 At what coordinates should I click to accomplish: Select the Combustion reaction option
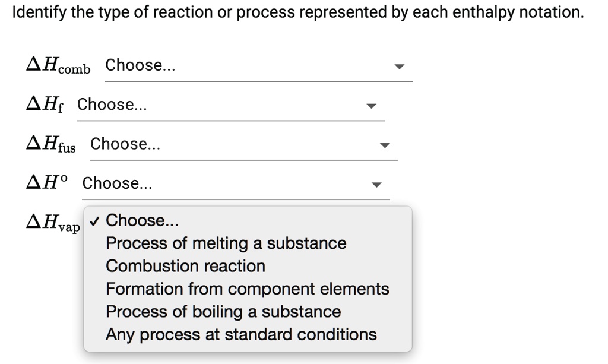(185, 266)
